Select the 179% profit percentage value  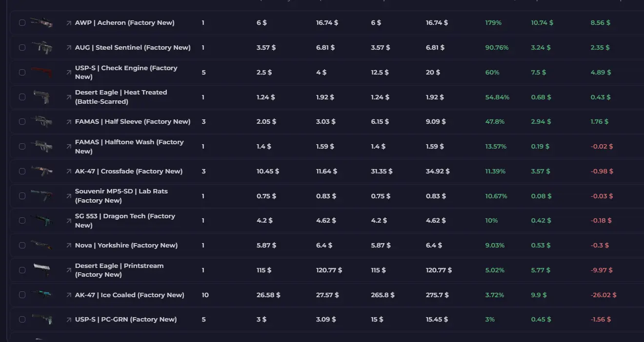[493, 23]
